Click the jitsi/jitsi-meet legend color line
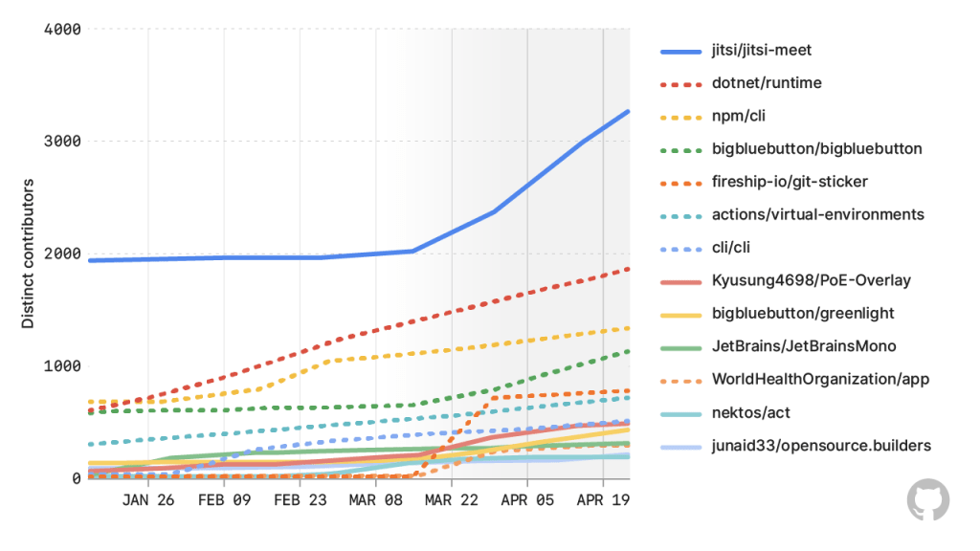This screenshot has width=980, height=551. coord(681,52)
